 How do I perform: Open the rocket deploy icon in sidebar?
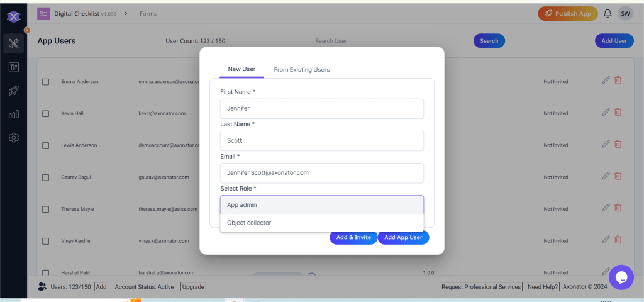point(14,91)
